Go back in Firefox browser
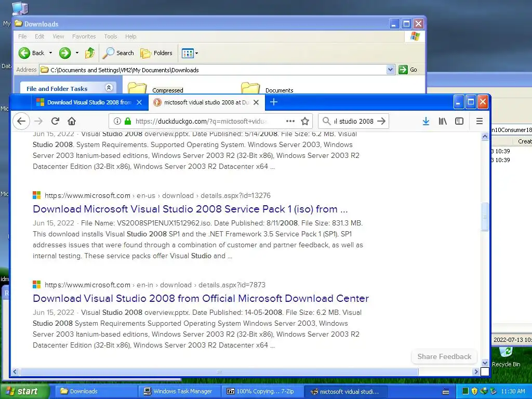This screenshot has width=532, height=399. coord(21,121)
